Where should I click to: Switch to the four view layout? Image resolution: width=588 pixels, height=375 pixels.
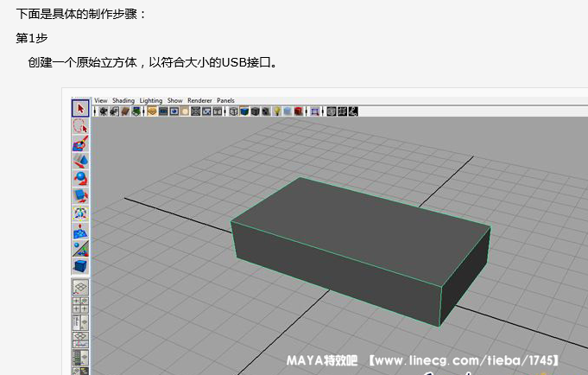(x=79, y=305)
